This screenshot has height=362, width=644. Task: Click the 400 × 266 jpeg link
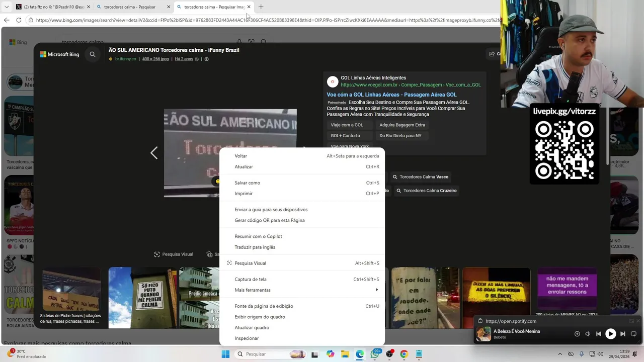click(155, 59)
